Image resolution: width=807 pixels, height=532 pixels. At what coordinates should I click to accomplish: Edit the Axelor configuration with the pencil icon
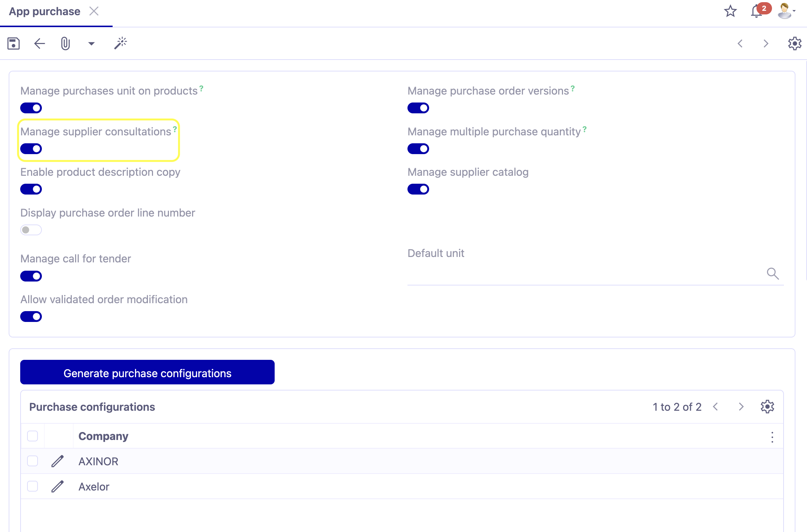58,486
